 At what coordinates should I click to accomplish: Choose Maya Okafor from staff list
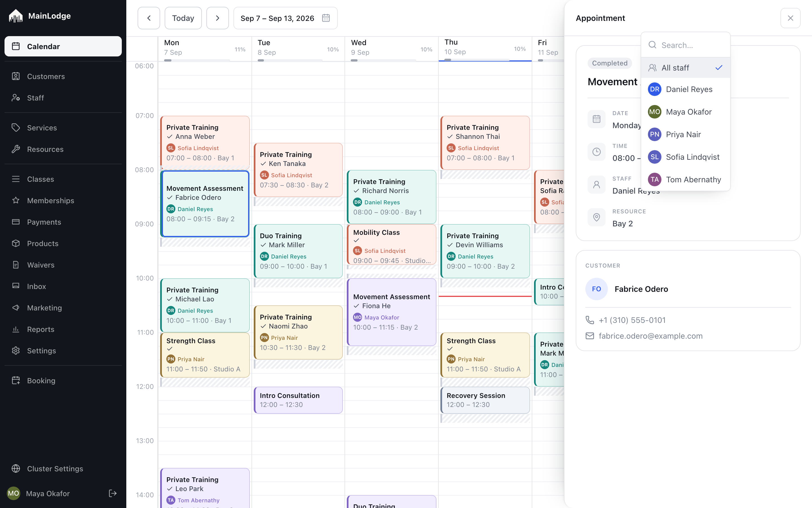point(685,112)
